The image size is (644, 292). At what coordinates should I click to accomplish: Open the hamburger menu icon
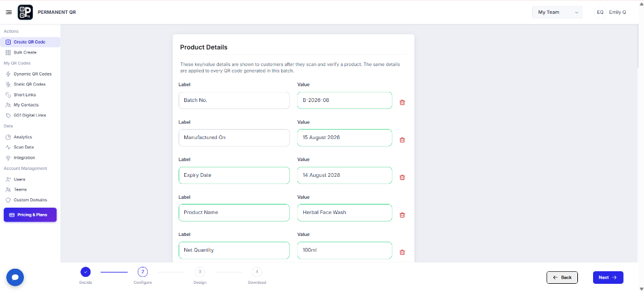click(9, 13)
